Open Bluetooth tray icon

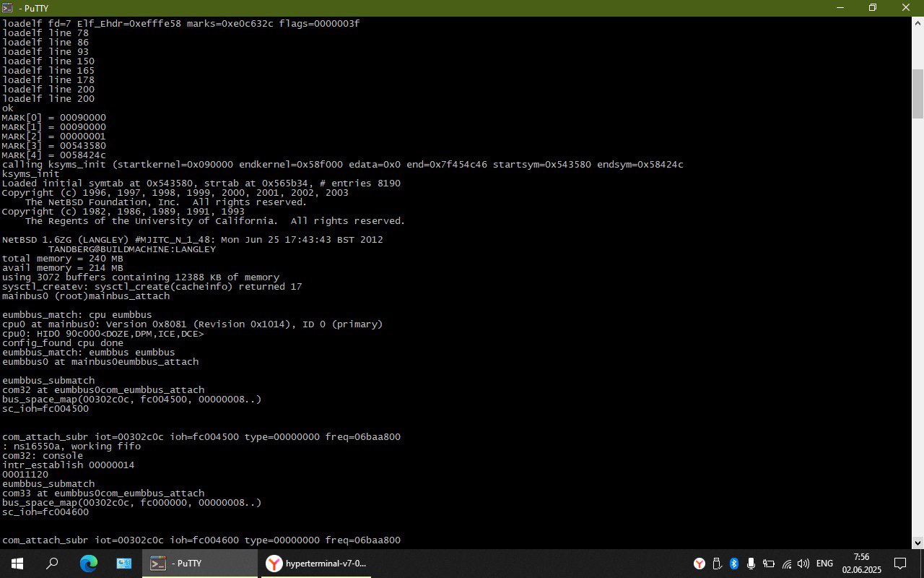click(733, 564)
